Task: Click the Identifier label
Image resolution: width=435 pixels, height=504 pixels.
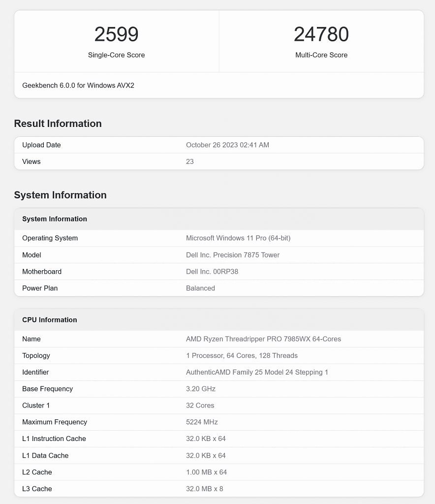Action: coord(35,373)
